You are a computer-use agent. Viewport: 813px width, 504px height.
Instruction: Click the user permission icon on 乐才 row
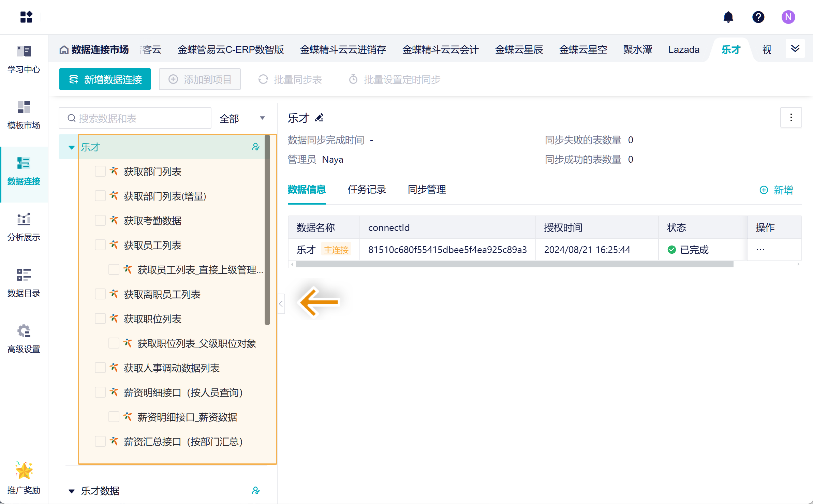(x=255, y=147)
